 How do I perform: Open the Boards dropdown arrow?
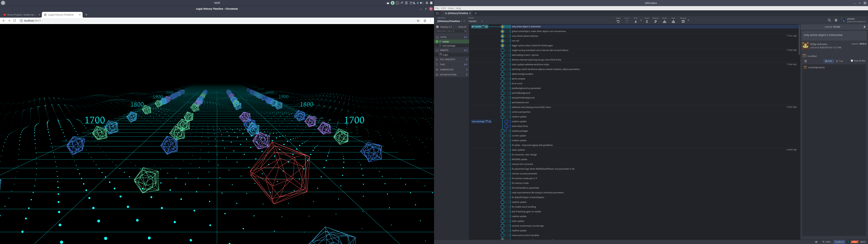pos(688,21)
